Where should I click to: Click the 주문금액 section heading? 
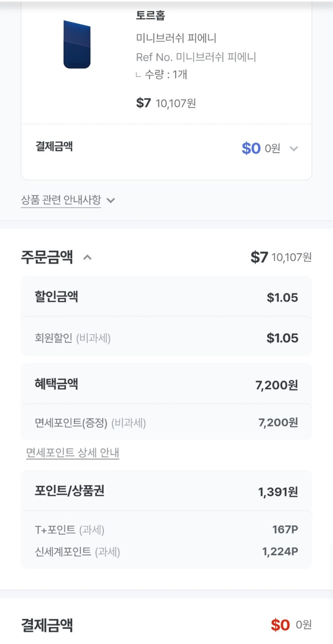[x=47, y=258]
